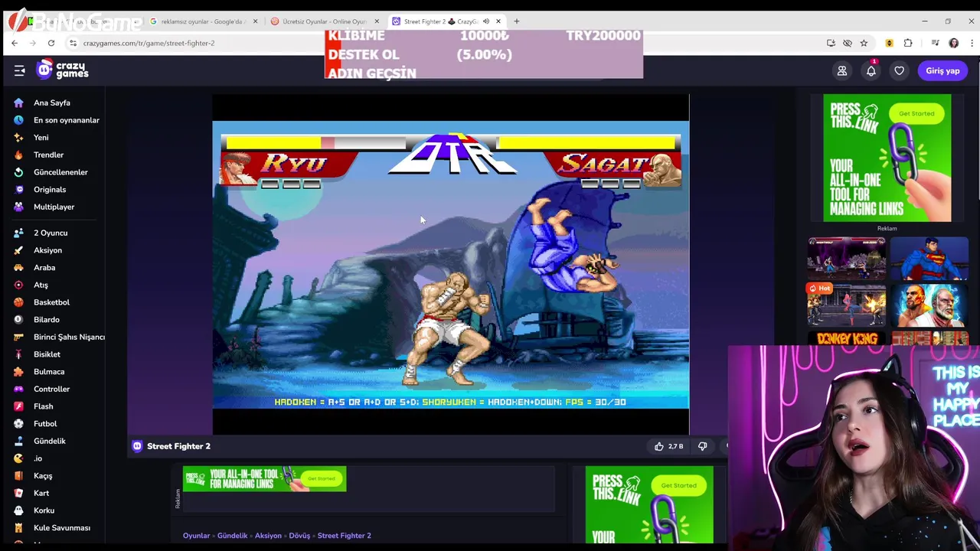Screen dimensions: 980x551
Task: Mute the Street Fighter 2 browser tab
Action: pyautogui.click(x=485, y=21)
